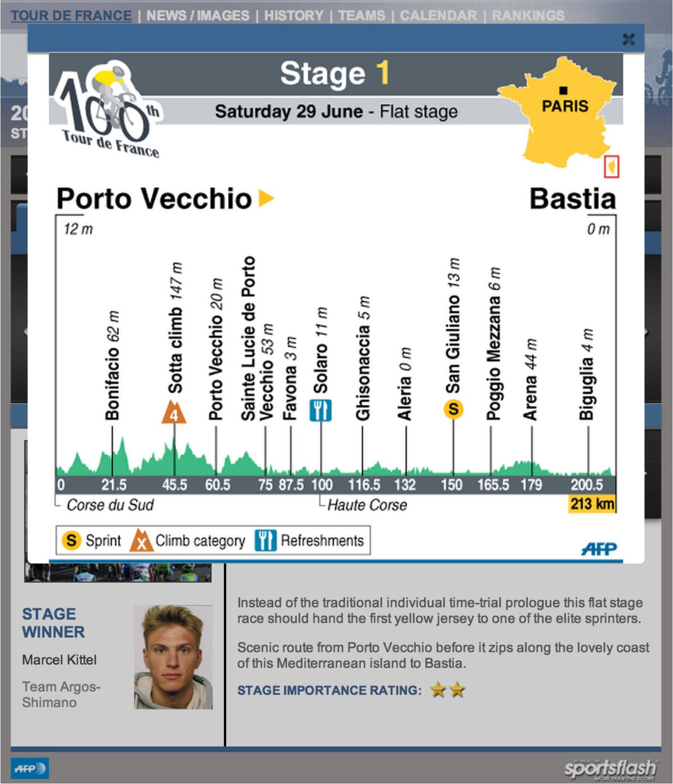Screen dimensions: 673x784
Task: Click the Sprint icon in legend
Action: point(71,541)
